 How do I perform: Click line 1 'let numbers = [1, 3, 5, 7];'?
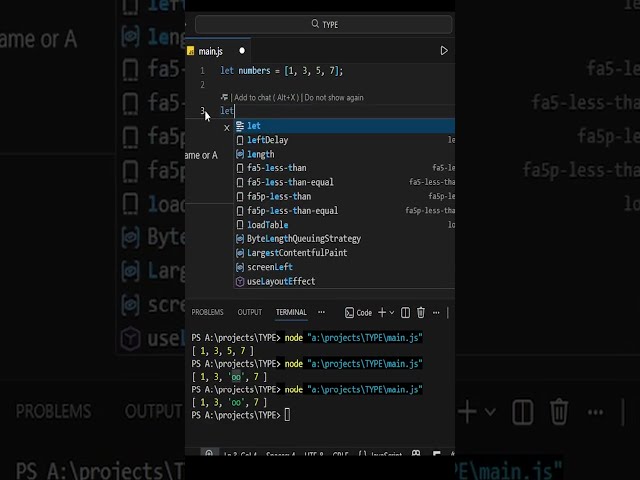coord(282,71)
